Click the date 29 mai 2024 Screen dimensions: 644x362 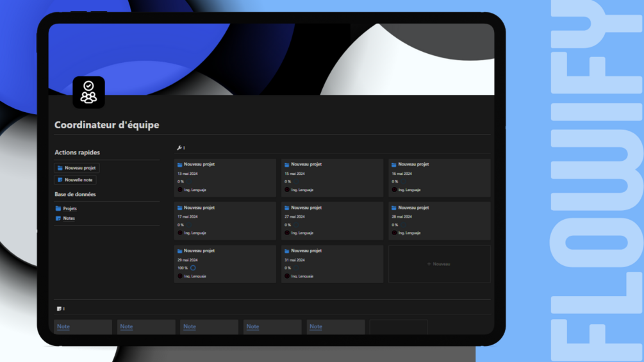click(188, 260)
